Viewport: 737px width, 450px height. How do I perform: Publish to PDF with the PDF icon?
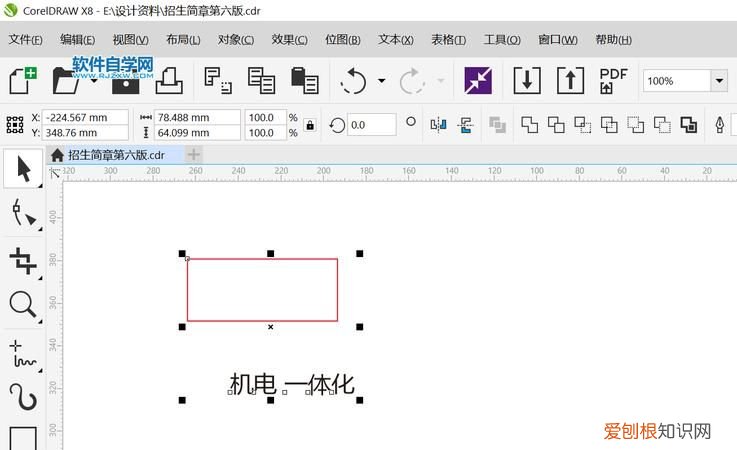pyautogui.click(x=613, y=80)
